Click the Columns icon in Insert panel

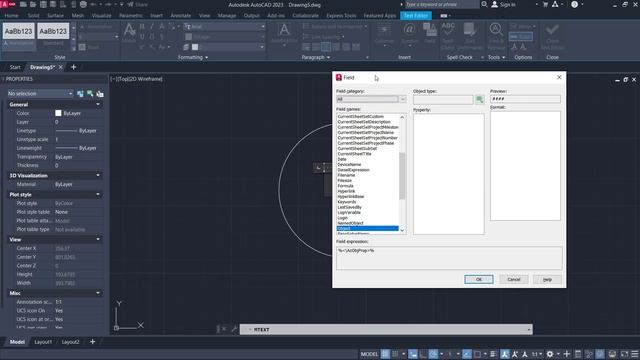pos(384,30)
